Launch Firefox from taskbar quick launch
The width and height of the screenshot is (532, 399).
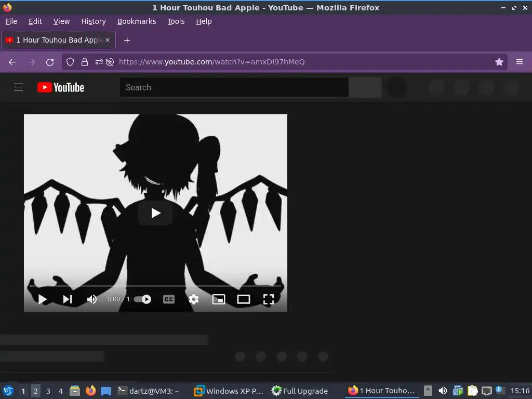tap(90, 391)
